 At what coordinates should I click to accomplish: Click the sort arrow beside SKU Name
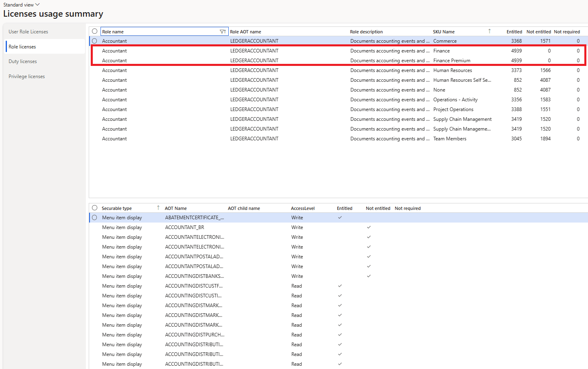coord(489,31)
